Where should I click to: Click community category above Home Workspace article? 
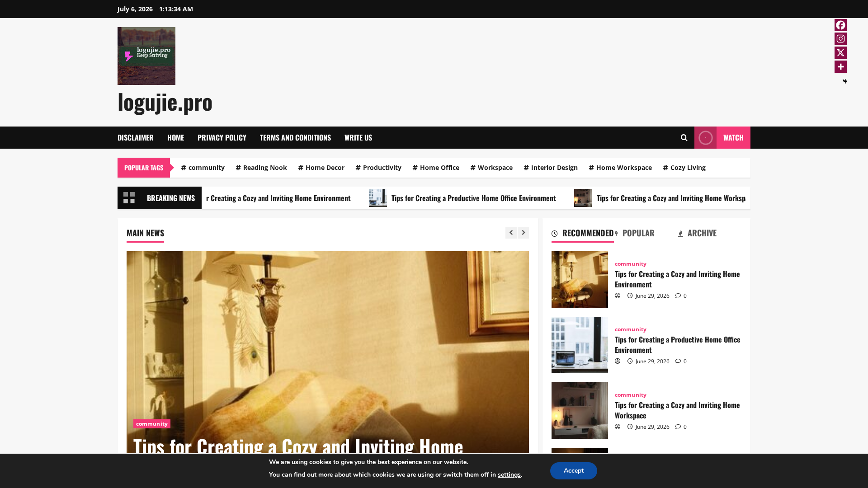coord(631,395)
